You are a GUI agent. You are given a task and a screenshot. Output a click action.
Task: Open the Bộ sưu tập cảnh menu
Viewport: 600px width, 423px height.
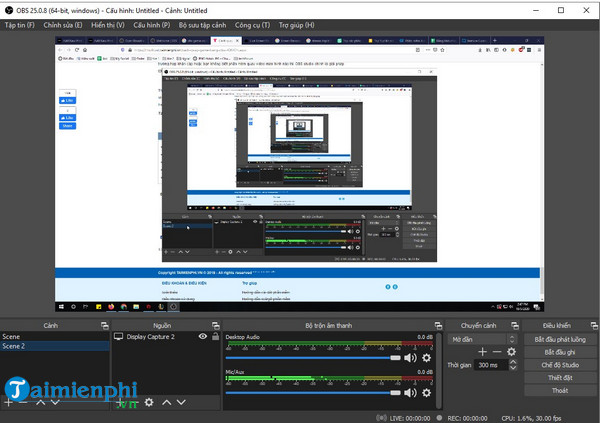point(202,25)
